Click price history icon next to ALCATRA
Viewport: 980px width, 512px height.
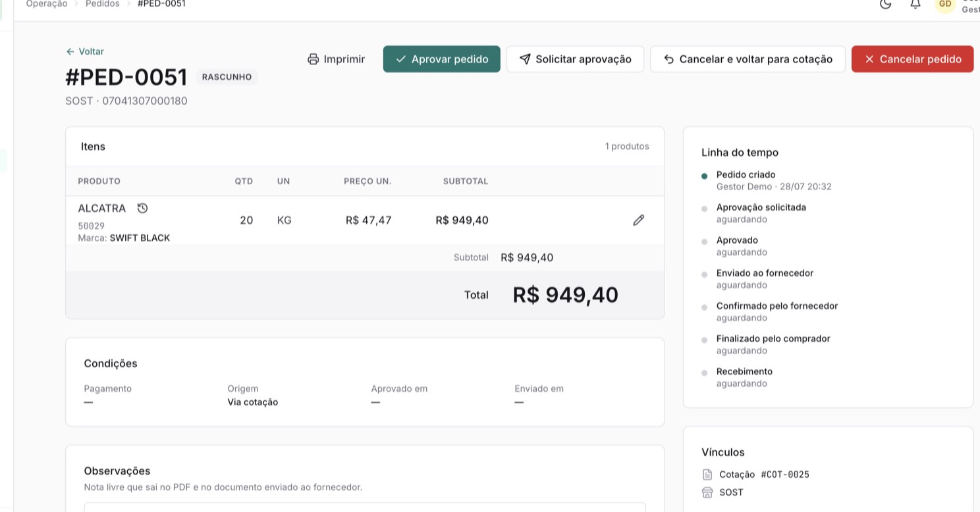coord(142,208)
